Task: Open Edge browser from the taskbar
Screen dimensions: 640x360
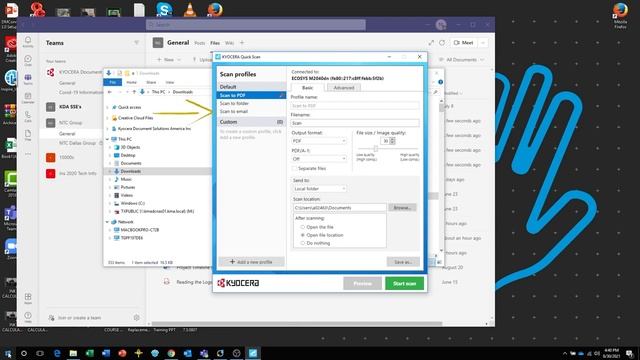Action: click(x=57, y=353)
